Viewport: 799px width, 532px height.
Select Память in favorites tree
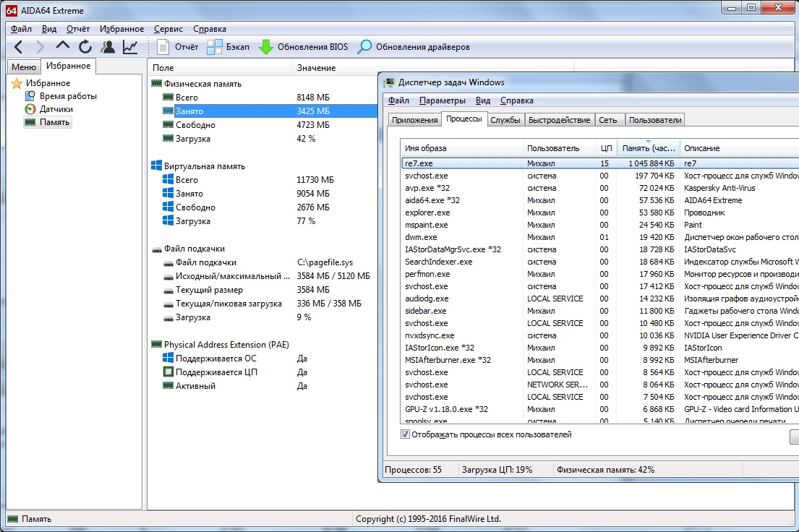(54, 122)
